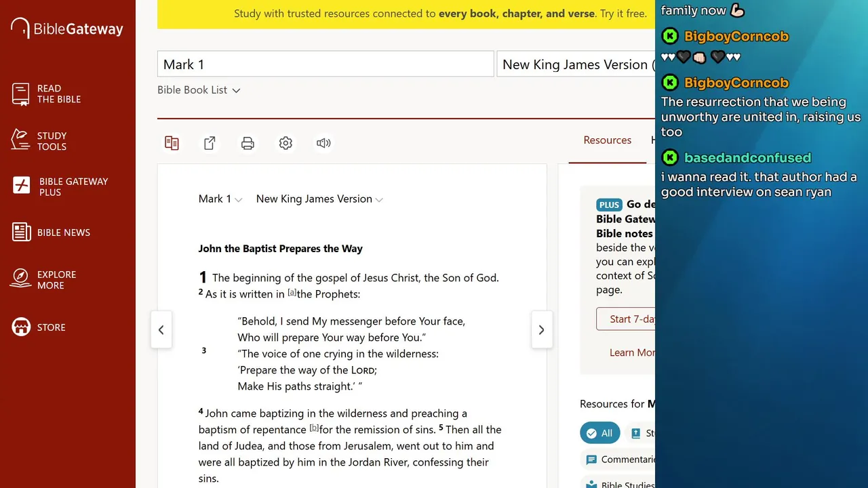Open Explore More in the sidebar

(x=44, y=279)
